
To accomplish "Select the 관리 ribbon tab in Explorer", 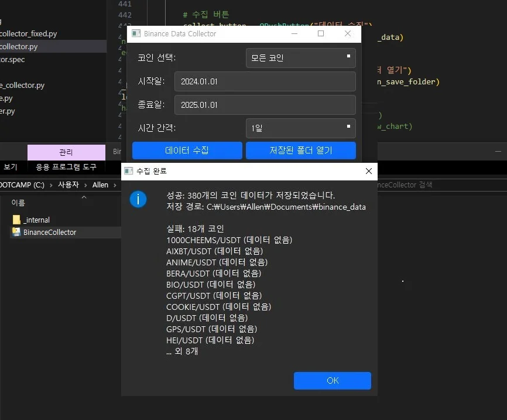I will pos(66,152).
